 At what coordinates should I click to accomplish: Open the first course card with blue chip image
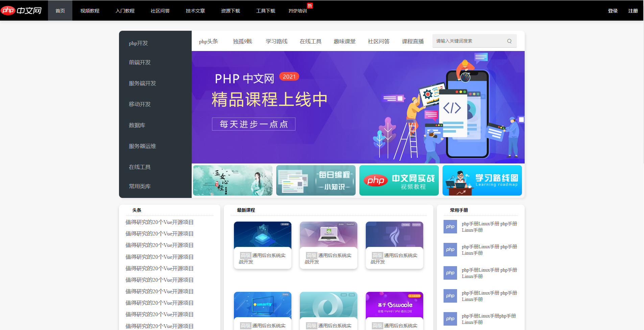[x=263, y=245]
